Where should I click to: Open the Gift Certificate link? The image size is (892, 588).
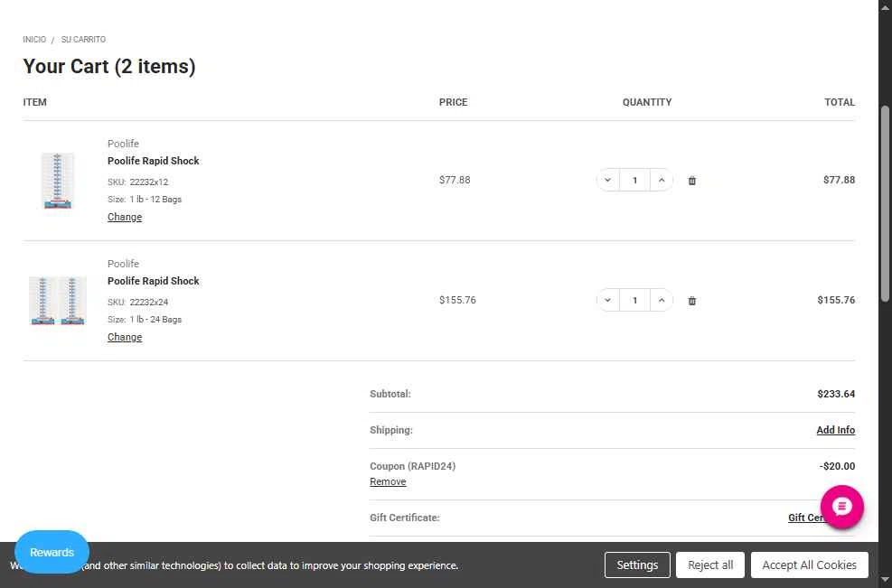(x=805, y=518)
